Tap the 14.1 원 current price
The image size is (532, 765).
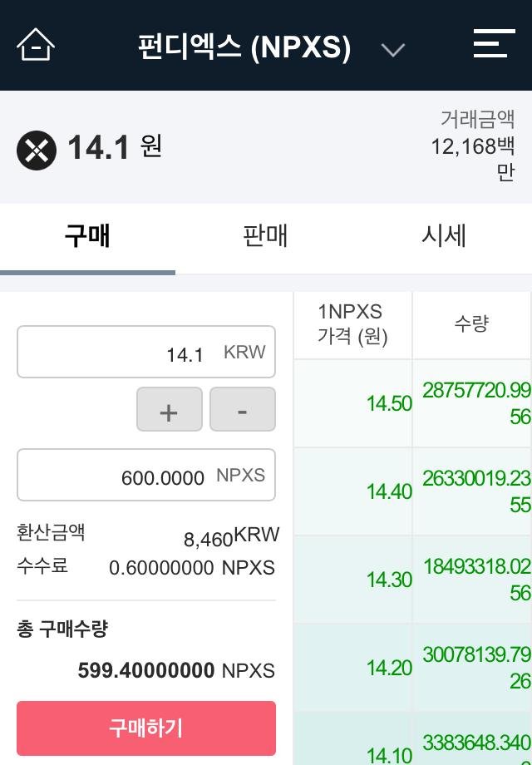click(114, 148)
